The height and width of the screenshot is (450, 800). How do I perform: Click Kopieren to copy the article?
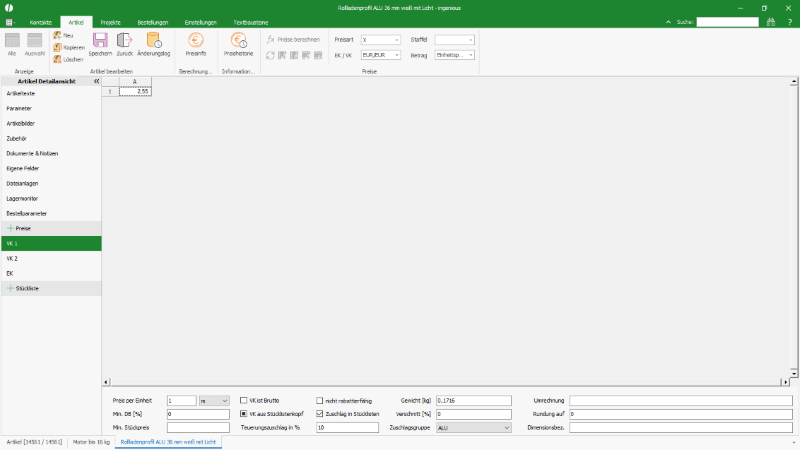[x=69, y=47]
